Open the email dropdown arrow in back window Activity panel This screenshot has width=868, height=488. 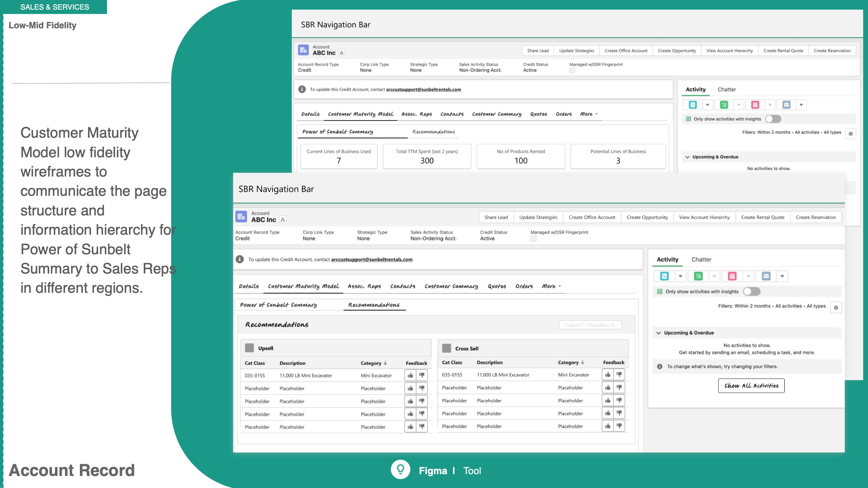click(801, 105)
